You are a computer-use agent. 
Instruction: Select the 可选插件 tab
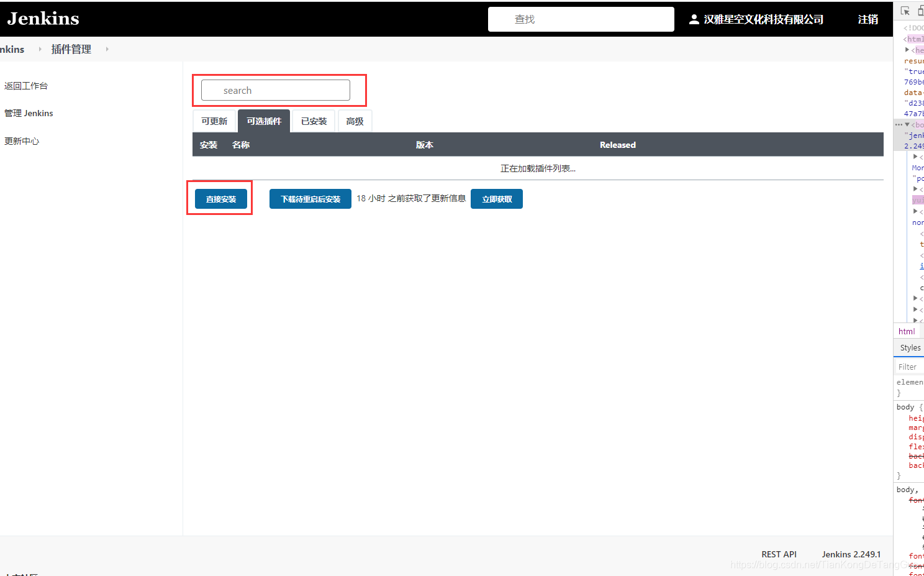tap(264, 121)
